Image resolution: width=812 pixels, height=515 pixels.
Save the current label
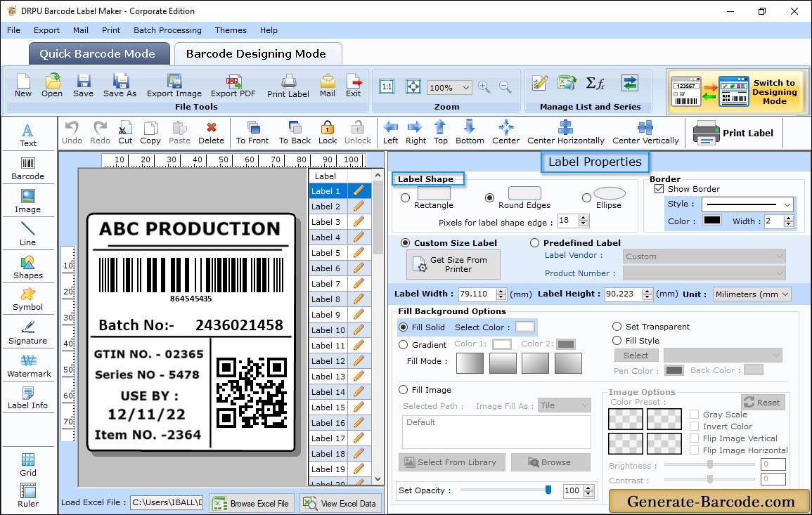pos(83,86)
